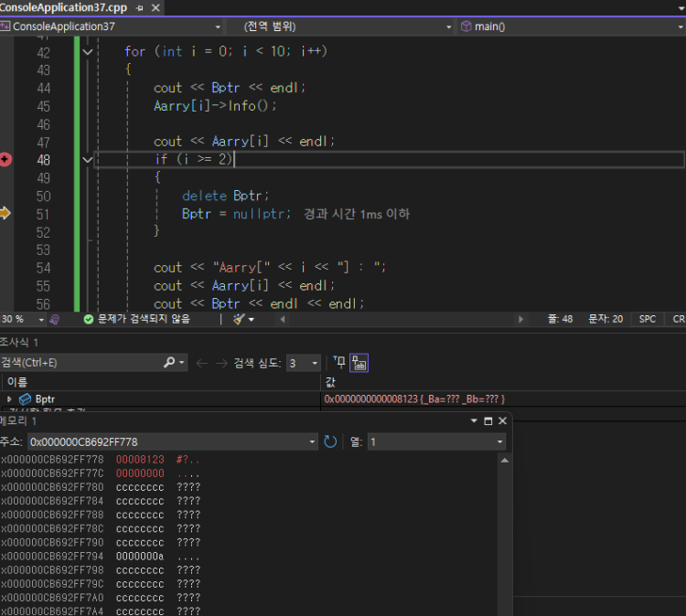
Task: Click the SPC indentation indicator
Action: click(x=647, y=319)
